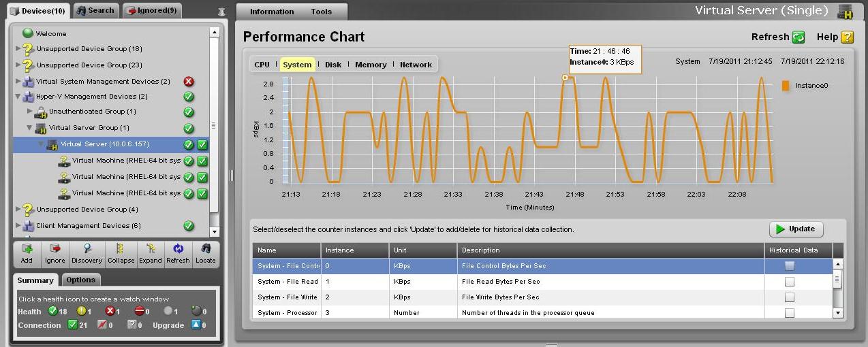
Task: Collapse Virtual Server (10.0.6.157) node
Action: pyautogui.click(x=42, y=144)
